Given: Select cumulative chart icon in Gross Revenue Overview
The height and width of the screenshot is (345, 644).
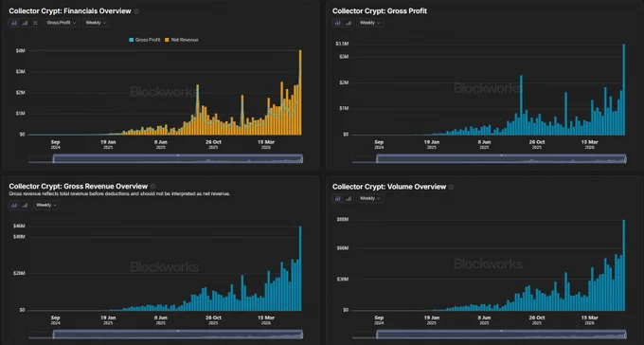Looking at the screenshot, I should pyautogui.click(x=25, y=205).
